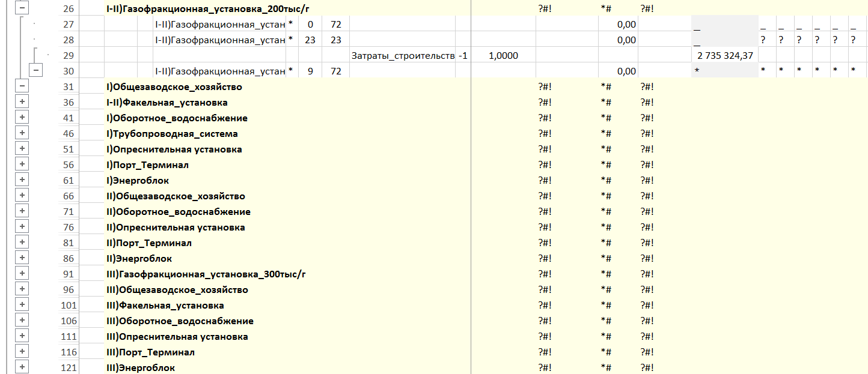
Task: Expand the II)Опреснительная установка group
Action: [x=22, y=227]
